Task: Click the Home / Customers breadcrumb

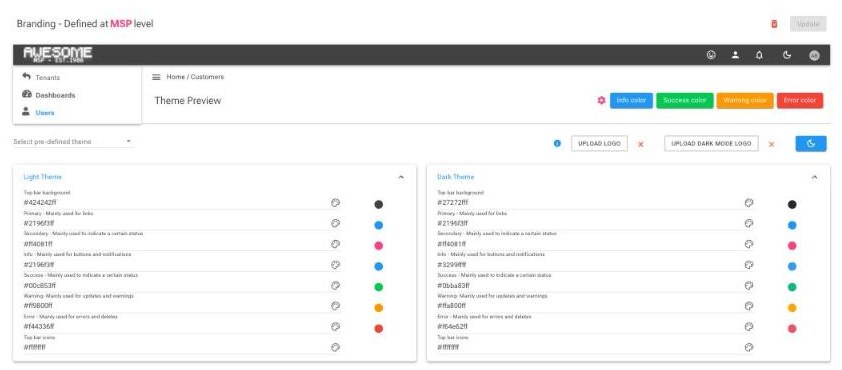Action: (195, 77)
